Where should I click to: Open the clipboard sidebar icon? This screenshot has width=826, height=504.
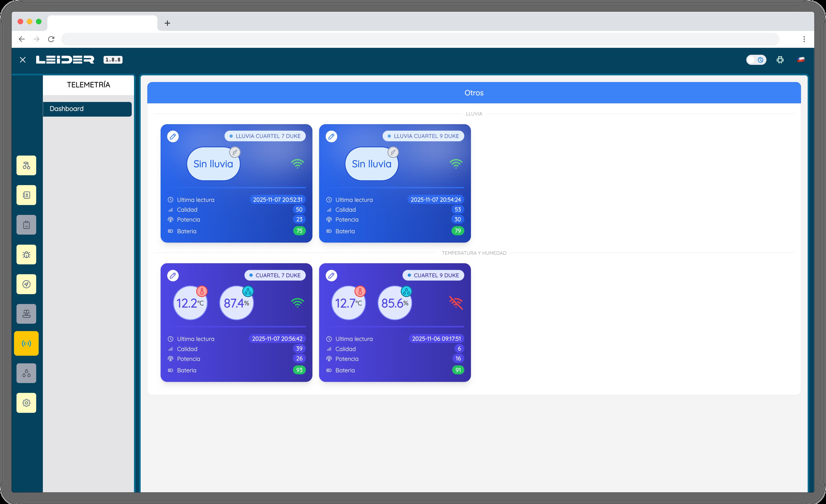[x=27, y=225]
